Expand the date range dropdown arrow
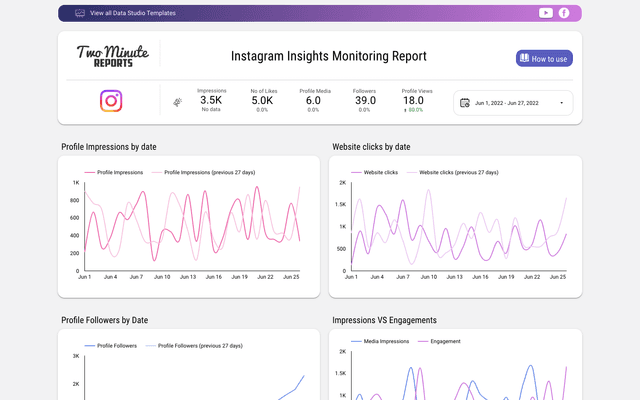This screenshot has width=640, height=400. tap(562, 103)
